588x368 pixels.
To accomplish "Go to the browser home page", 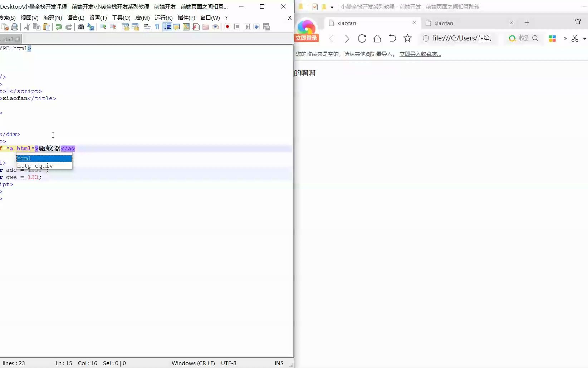I will [377, 38].
